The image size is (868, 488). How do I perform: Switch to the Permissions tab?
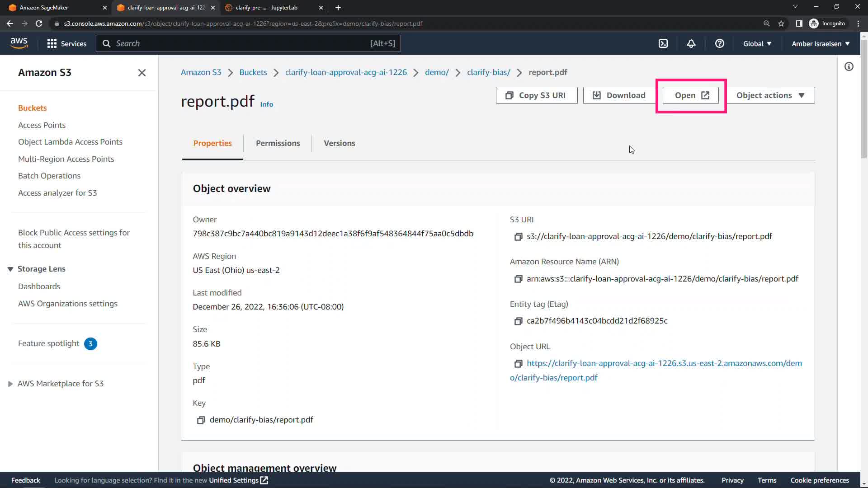coord(278,143)
